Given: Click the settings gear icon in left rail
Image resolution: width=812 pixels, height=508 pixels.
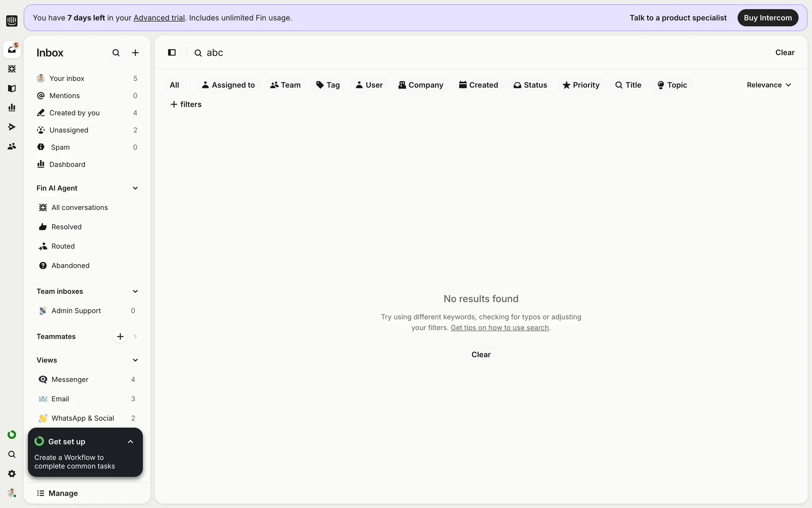Looking at the screenshot, I should (12, 474).
